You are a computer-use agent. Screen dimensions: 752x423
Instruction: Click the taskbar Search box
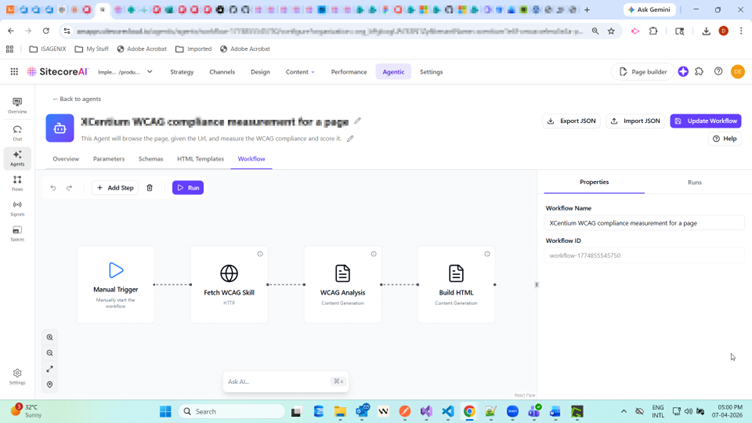click(x=232, y=411)
